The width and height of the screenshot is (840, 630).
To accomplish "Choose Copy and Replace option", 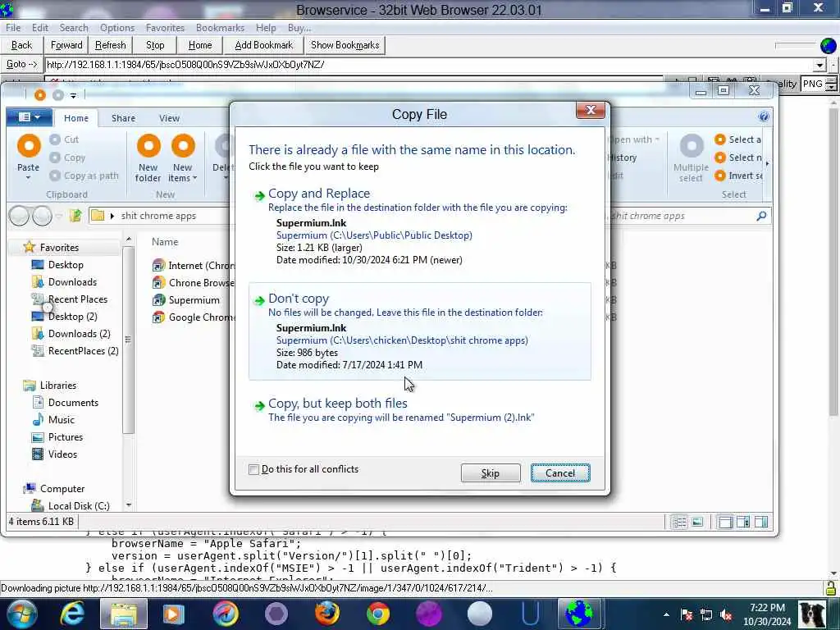I will click(419, 226).
